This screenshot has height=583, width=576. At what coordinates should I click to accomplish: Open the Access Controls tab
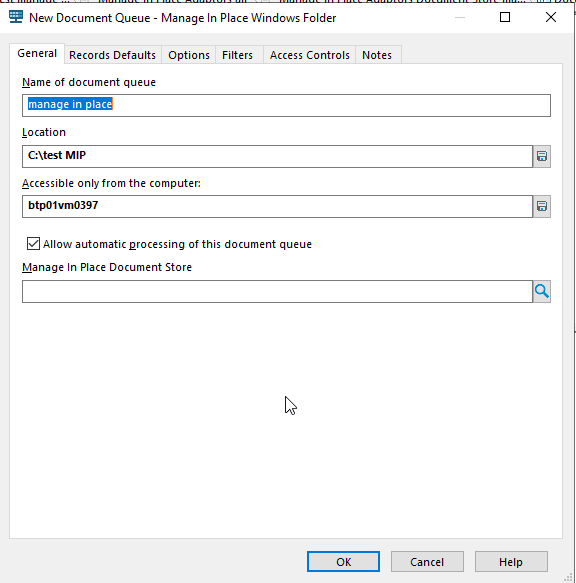[x=310, y=55]
